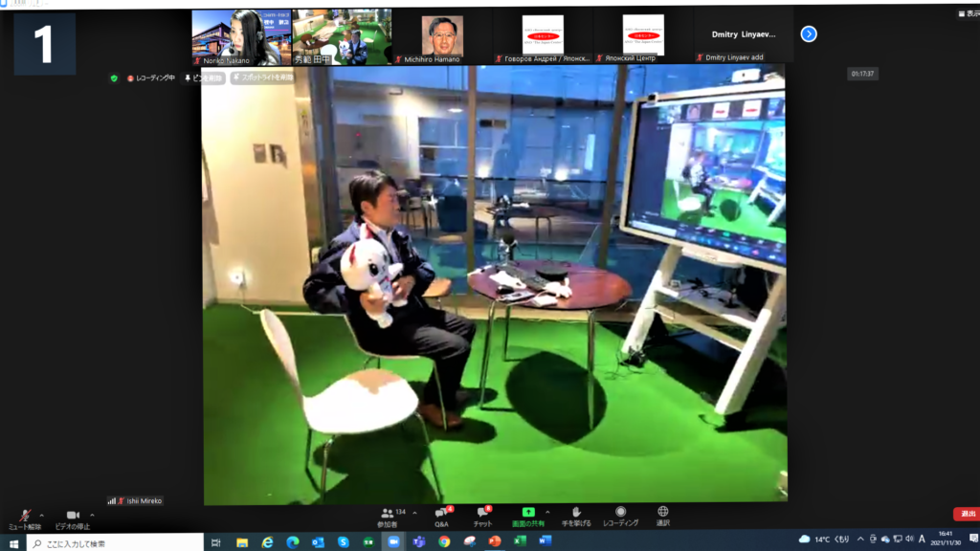
Task: Open Microsoft Teams from the taskbar
Action: (419, 542)
